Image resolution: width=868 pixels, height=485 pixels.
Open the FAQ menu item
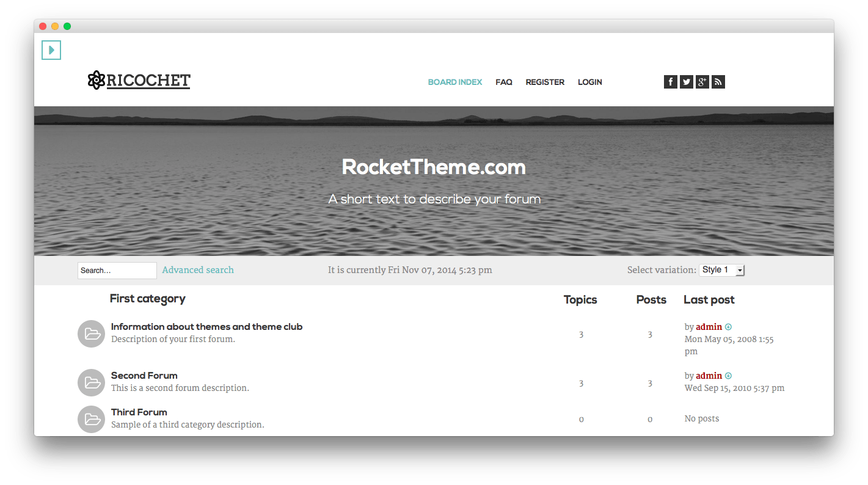(x=504, y=82)
